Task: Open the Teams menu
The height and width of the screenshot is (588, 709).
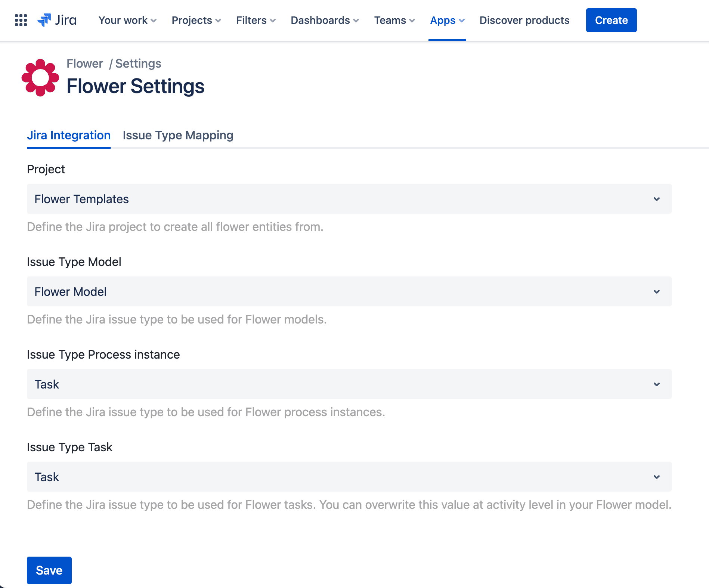Action: pyautogui.click(x=394, y=20)
